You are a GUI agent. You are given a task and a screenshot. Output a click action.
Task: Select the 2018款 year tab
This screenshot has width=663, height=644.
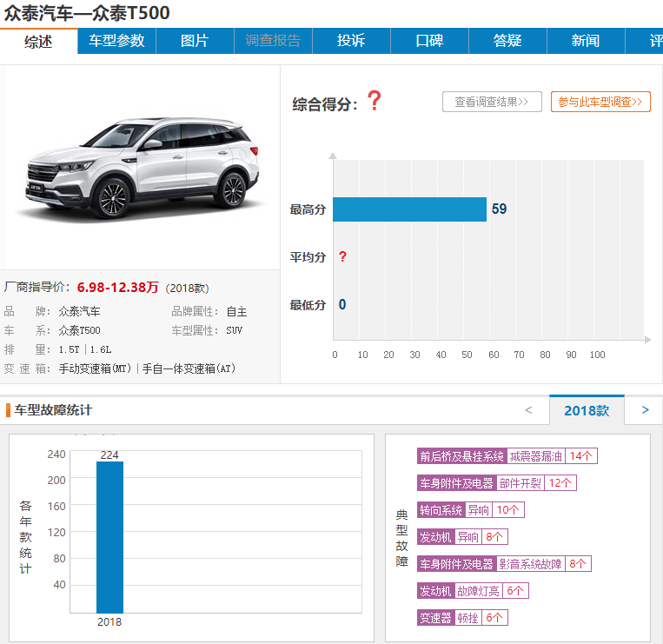587,410
